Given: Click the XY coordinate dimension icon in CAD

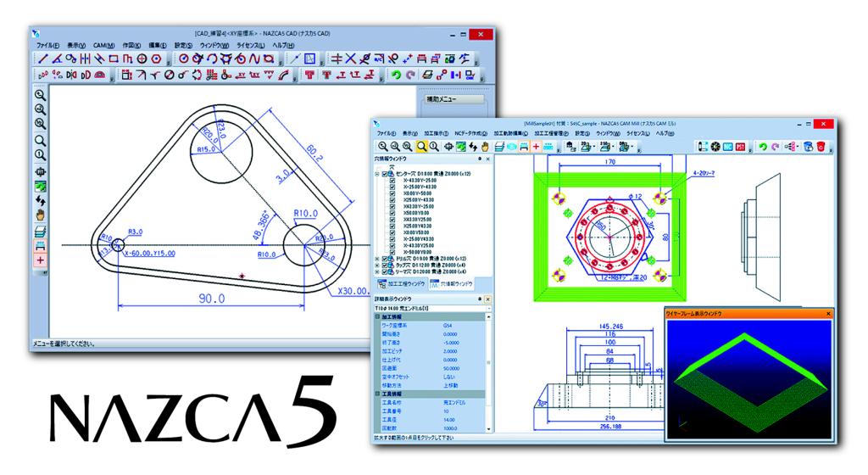Looking at the screenshot, I should coord(241,75).
